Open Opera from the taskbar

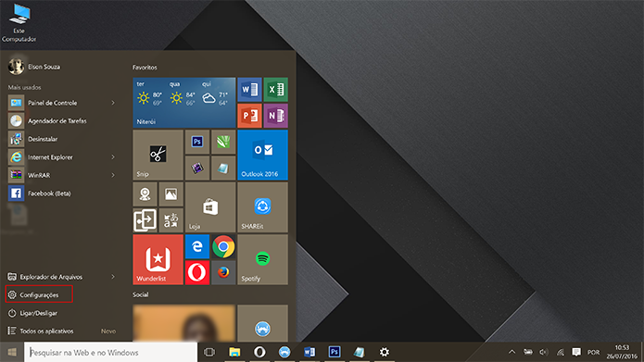[259, 352]
